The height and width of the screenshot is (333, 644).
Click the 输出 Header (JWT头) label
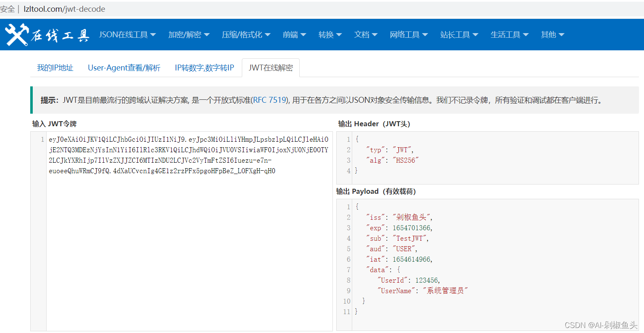[374, 124]
